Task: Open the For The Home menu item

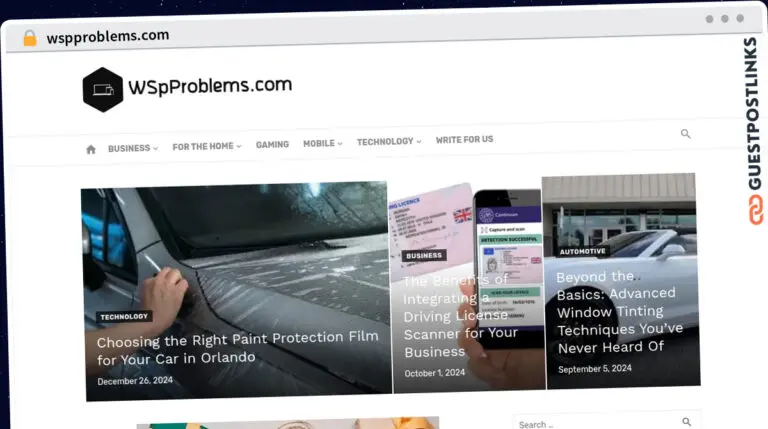Action: tap(203, 146)
